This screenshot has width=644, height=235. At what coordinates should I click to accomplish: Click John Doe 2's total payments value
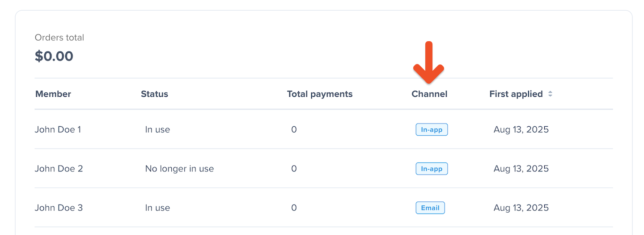pyautogui.click(x=294, y=169)
